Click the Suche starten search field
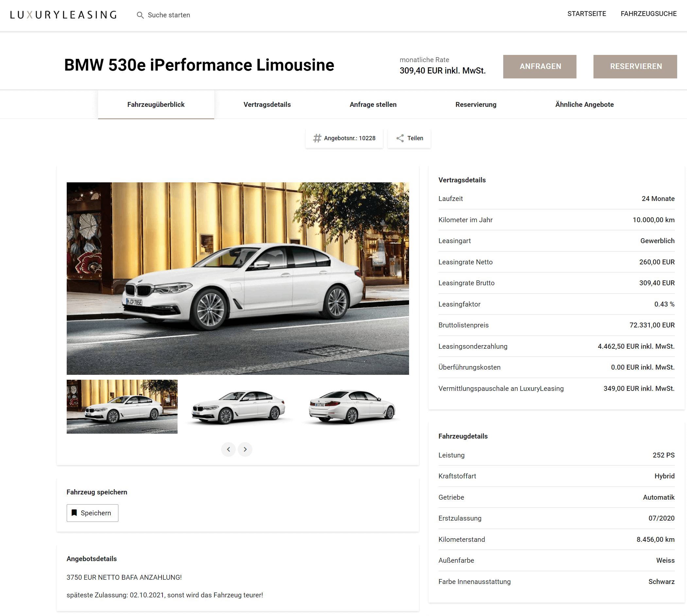 click(x=169, y=15)
